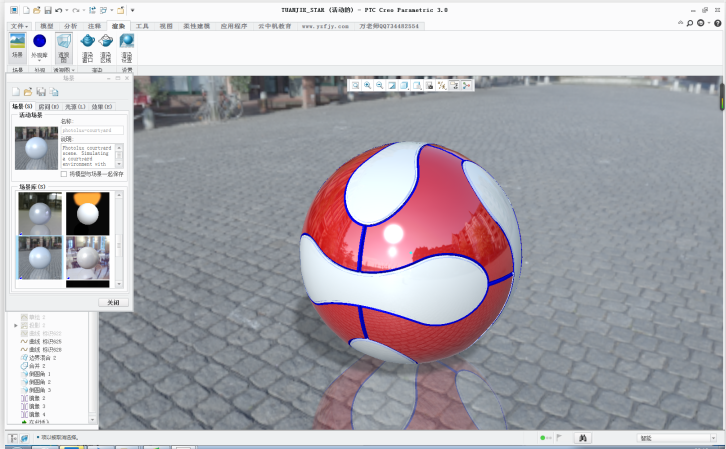Click the Windows switch icon in quick access toolbar
The height and width of the screenshot is (449, 726).
coord(103,10)
